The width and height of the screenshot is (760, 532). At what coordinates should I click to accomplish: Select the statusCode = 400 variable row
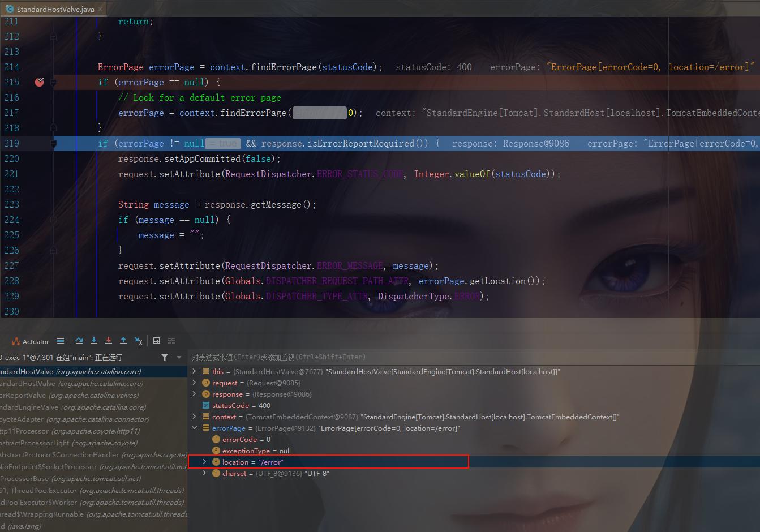pos(474,405)
